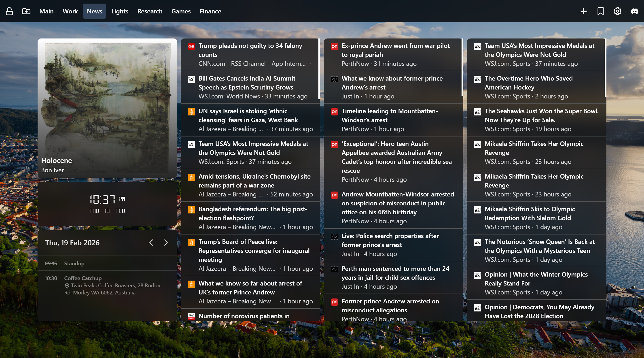Click the Bon Iver artist name

pyautogui.click(x=53, y=170)
